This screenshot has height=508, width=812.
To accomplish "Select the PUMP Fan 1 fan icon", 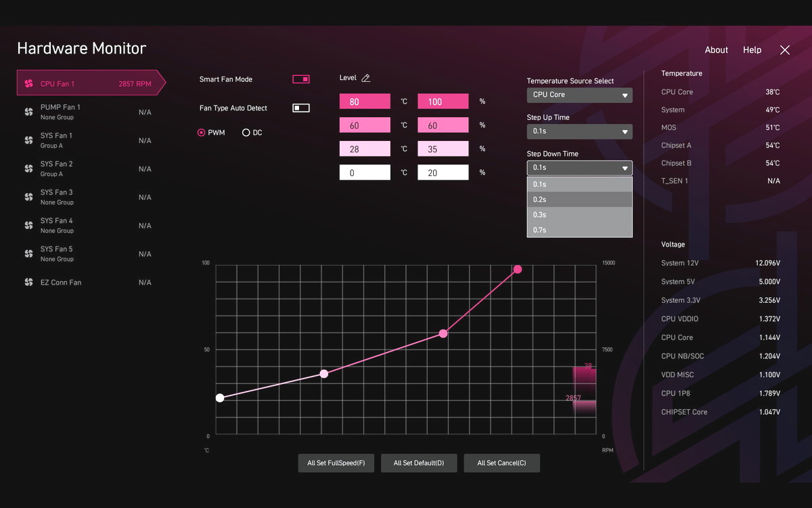I will (x=28, y=112).
